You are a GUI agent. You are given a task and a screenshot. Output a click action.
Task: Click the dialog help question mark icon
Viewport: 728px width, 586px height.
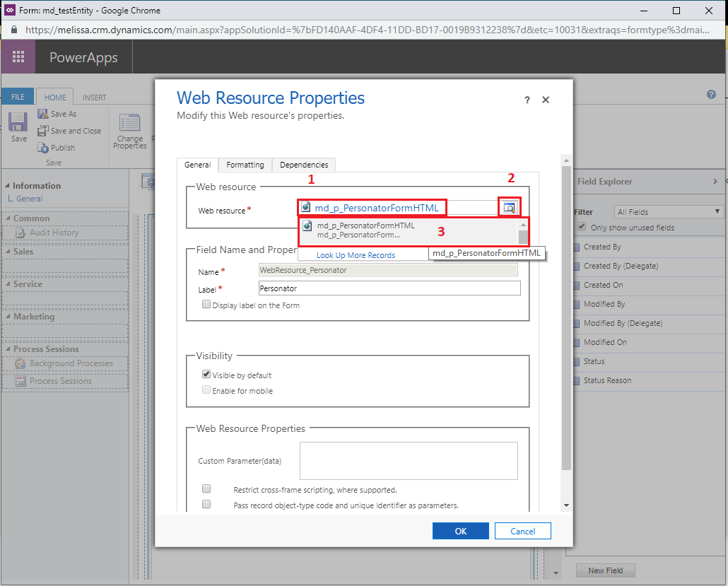pos(527,100)
